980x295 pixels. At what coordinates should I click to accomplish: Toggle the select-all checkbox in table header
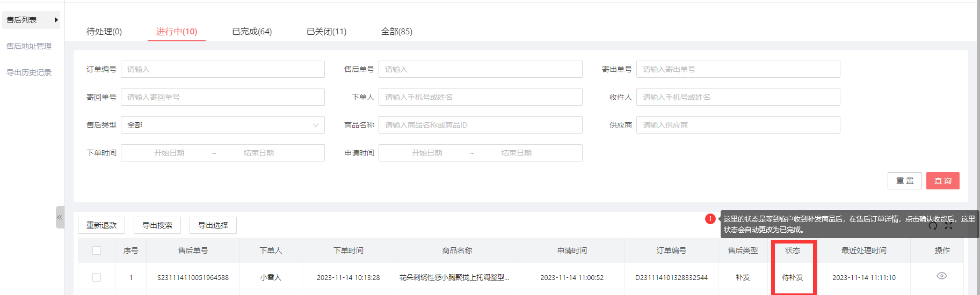97,250
